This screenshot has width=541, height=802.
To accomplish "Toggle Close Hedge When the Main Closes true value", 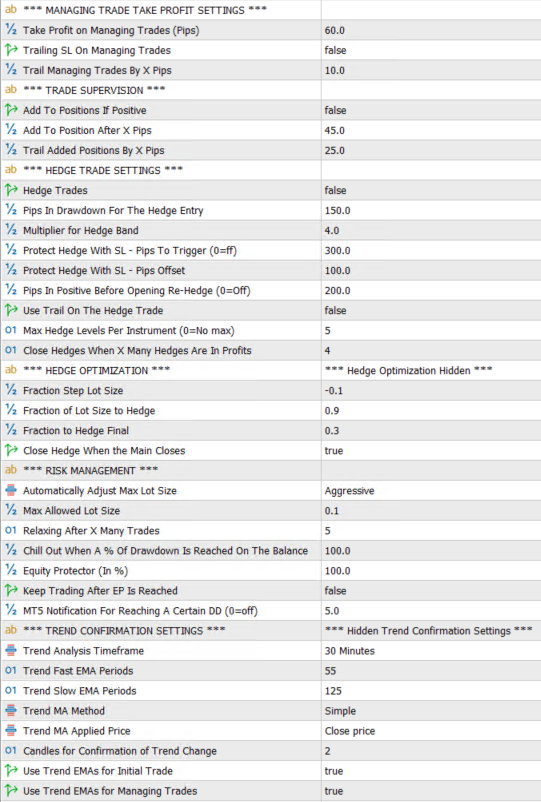I will [x=334, y=451].
